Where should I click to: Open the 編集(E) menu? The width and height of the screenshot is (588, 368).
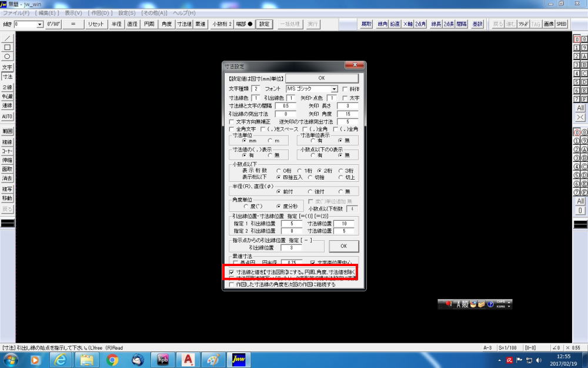click(47, 13)
